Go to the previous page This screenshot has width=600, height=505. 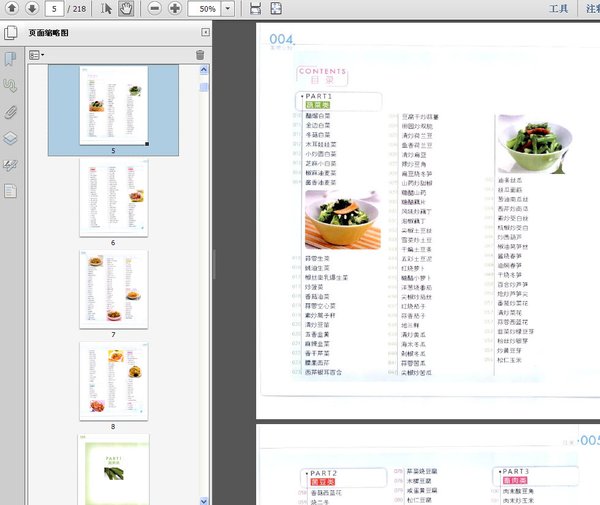click(10, 9)
